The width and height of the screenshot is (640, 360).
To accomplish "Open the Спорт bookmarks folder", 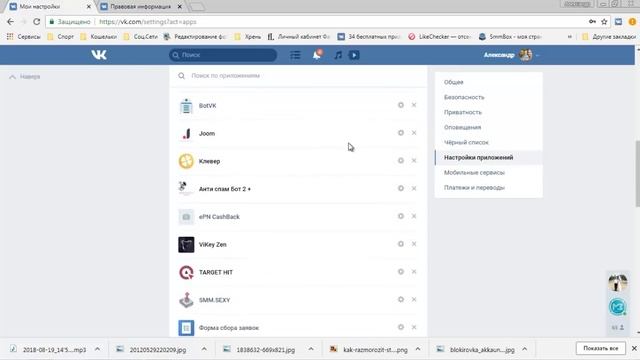I will tap(61, 37).
